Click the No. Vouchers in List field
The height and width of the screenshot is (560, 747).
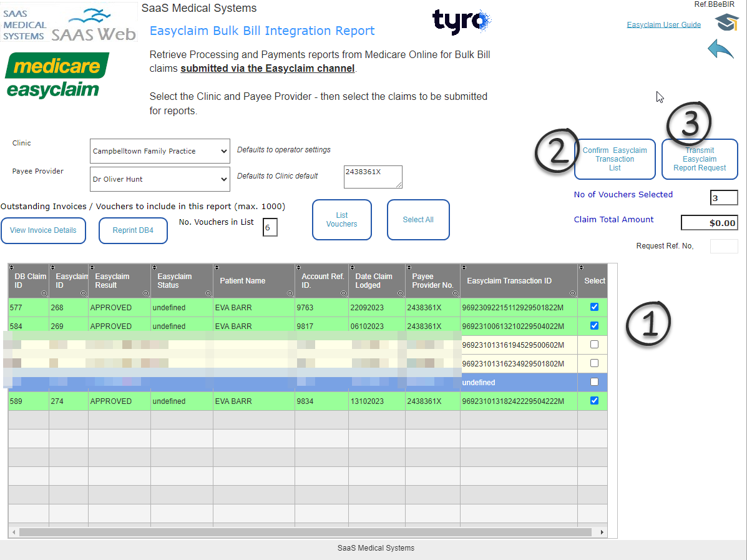(270, 227)
